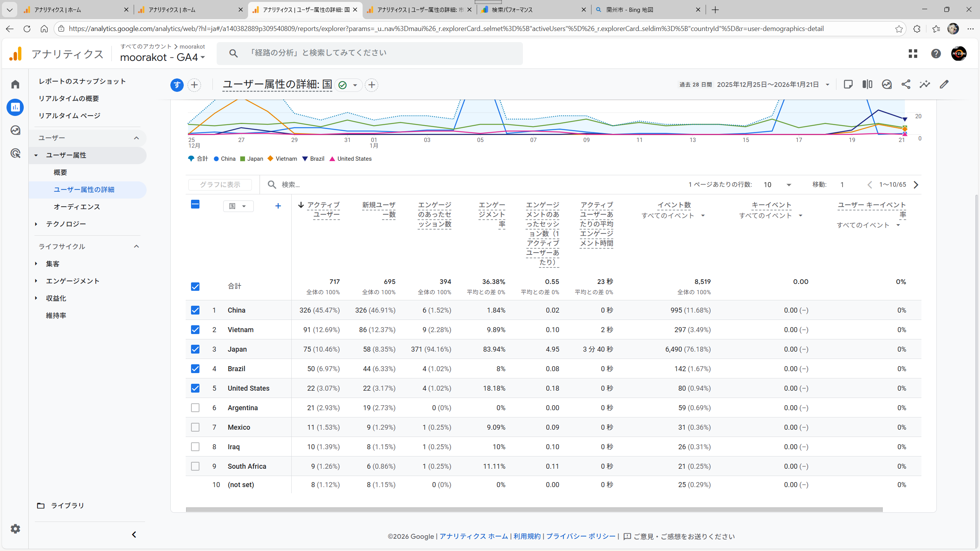Select オーディエンス in the sidebar
This screenshot has width=980, height=551.
(77, 207)
